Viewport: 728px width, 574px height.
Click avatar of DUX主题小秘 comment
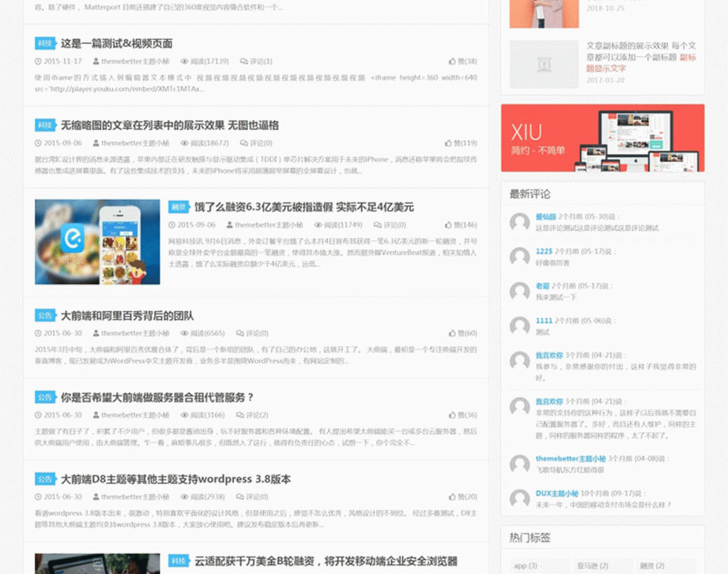point(520,499)
